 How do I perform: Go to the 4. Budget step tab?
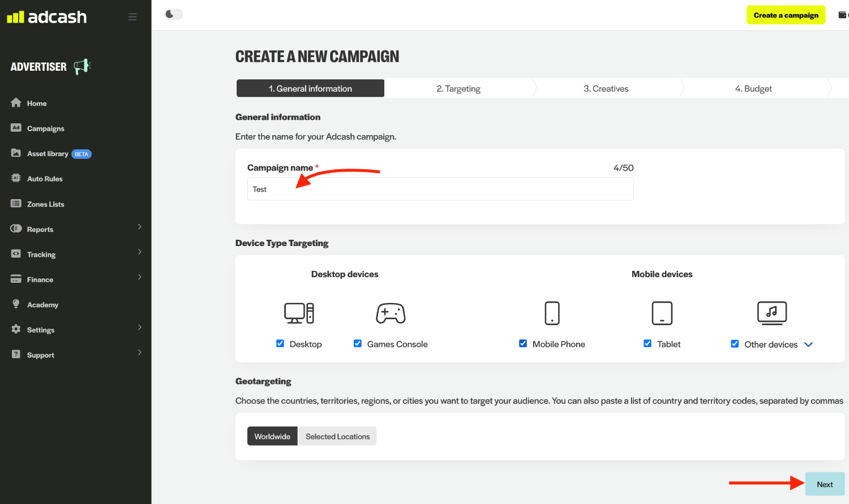click(753, 88)
